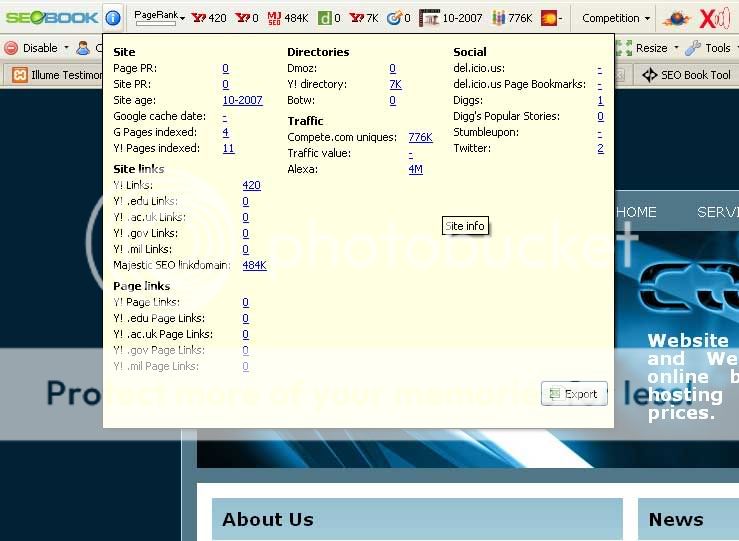The width and height of the screenshot is (739, 541).
Task: Open the Competition dropdown menu
Action: 616,18
